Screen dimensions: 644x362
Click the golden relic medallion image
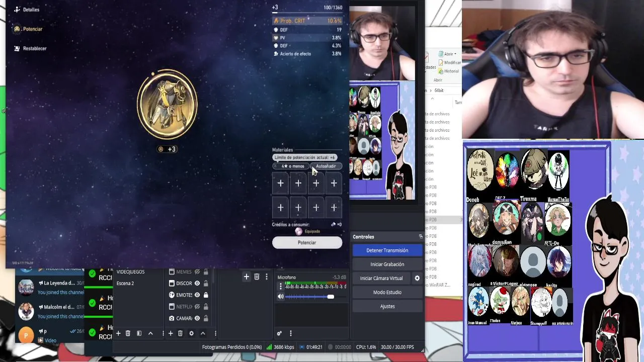pos(168,105)
